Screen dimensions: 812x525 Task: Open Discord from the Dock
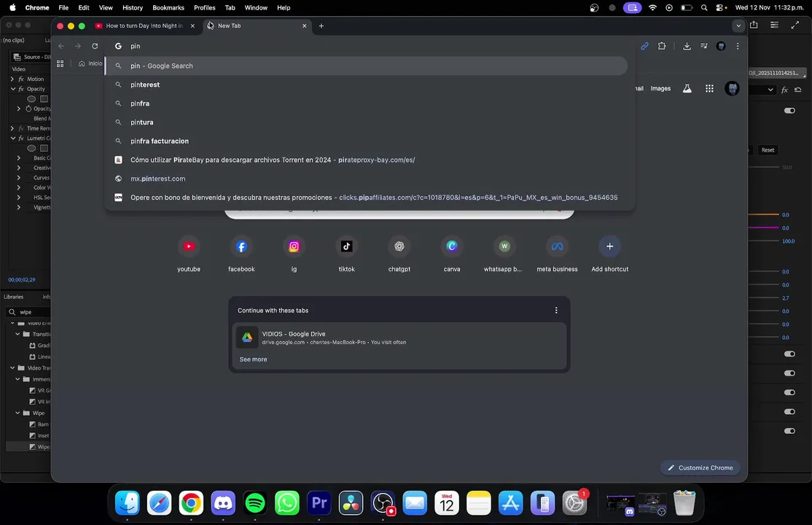(223, 502)
